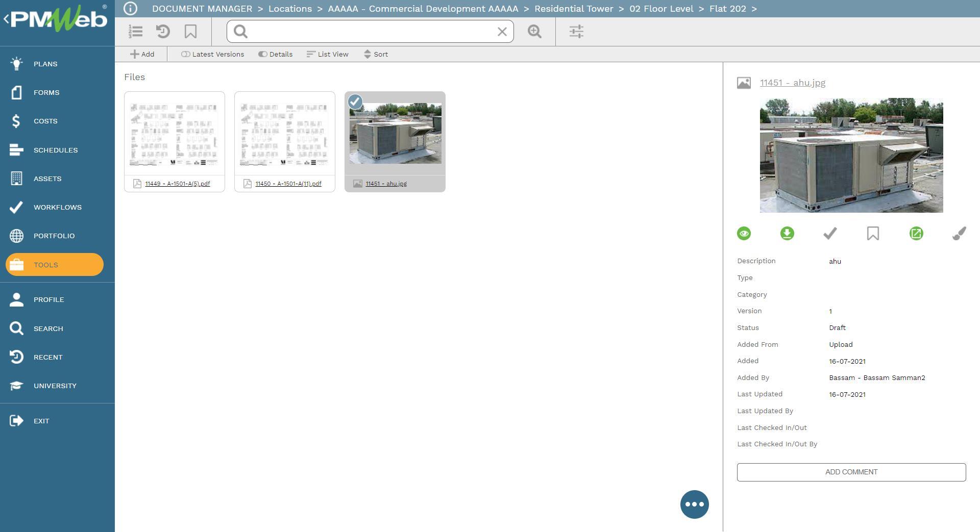Open the history icon in toolbar

tap(163, 32)
